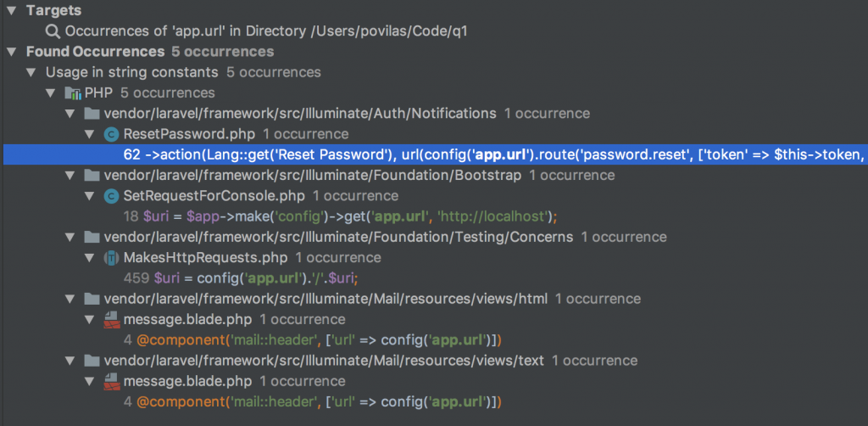This screenshot has height=426, width=868.
Task: Select the PHP 5 occurrences row
Action: point(149,93)
